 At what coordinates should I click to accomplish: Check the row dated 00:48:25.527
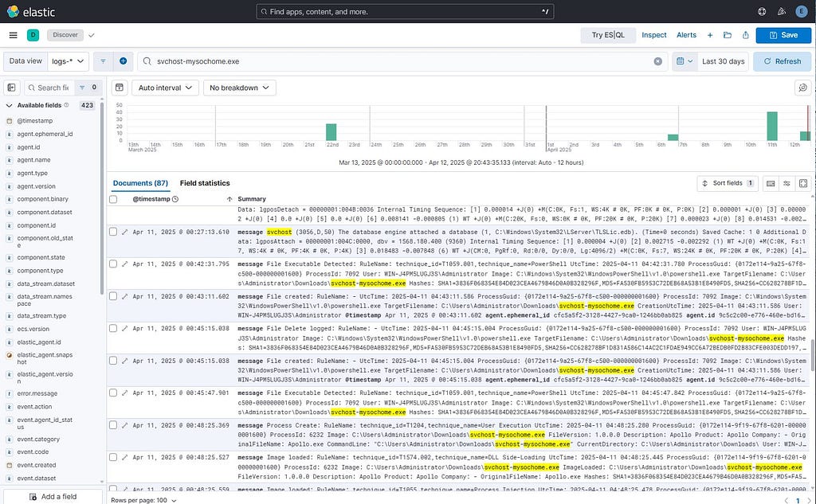pos(113,457)
